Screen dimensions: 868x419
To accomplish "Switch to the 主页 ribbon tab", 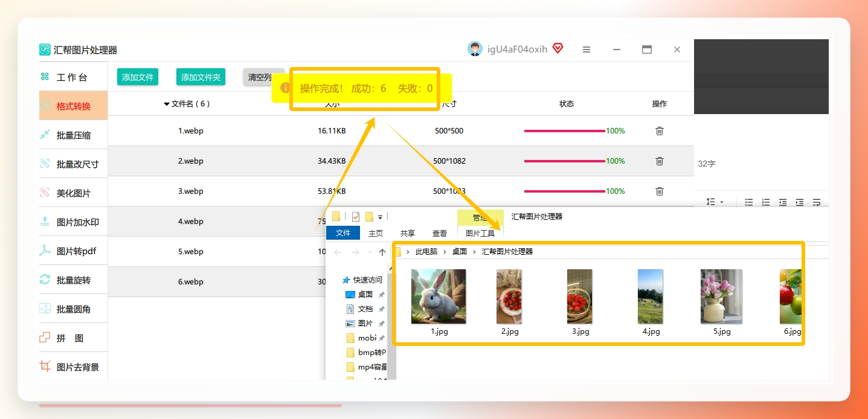I will click(376, 233).
